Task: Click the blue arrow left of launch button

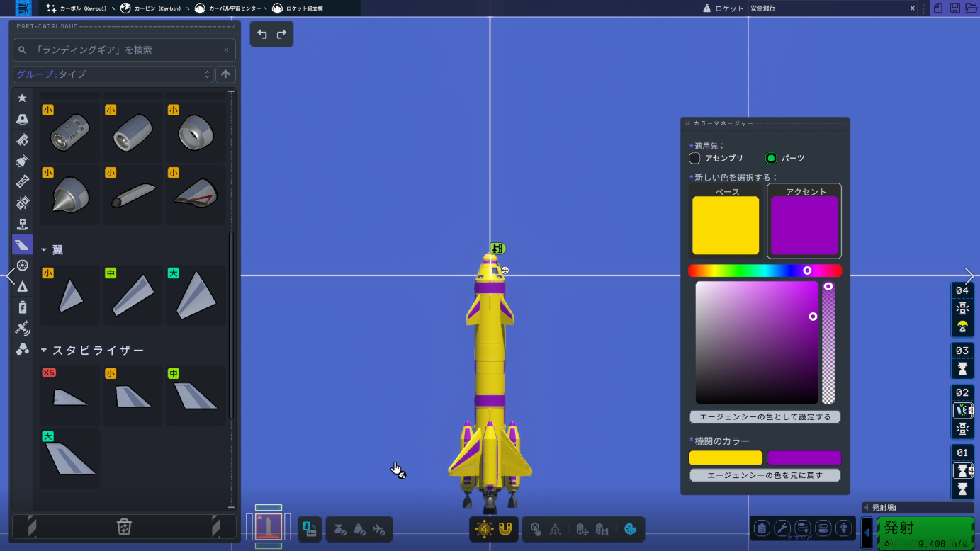Action: (x=867, y=533)
